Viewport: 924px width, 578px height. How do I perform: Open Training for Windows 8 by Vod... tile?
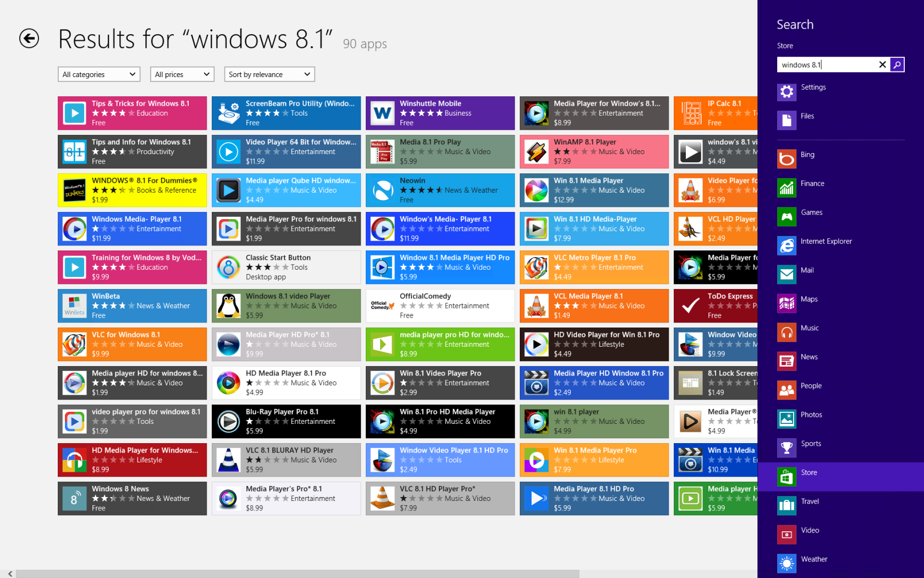(132, 267)
